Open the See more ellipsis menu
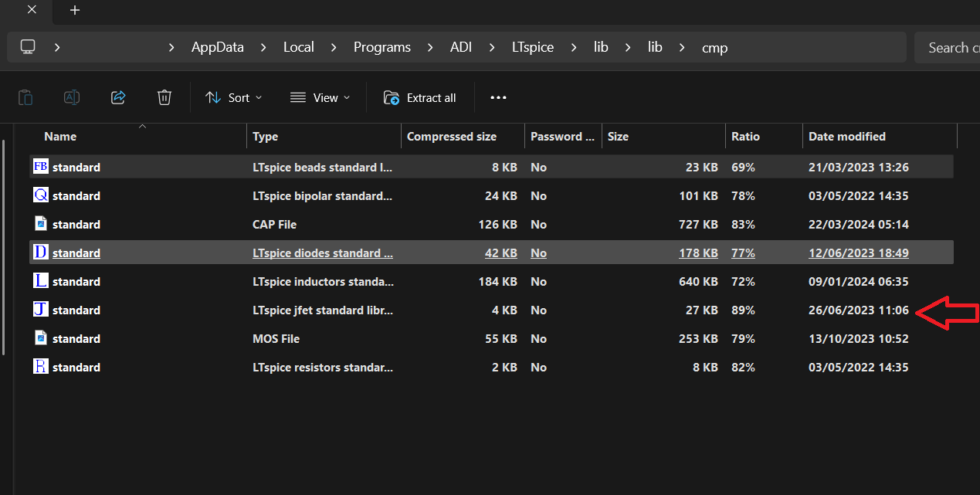 [498, 97]
